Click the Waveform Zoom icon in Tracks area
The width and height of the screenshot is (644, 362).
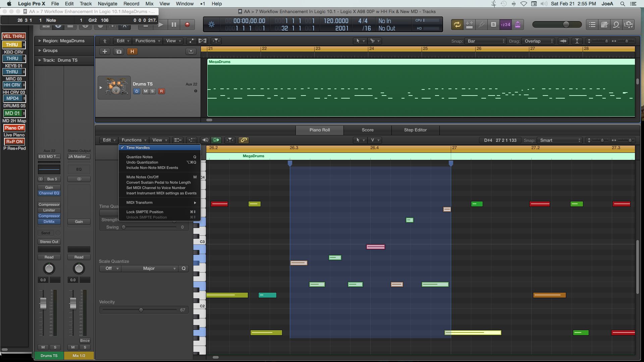563,41
